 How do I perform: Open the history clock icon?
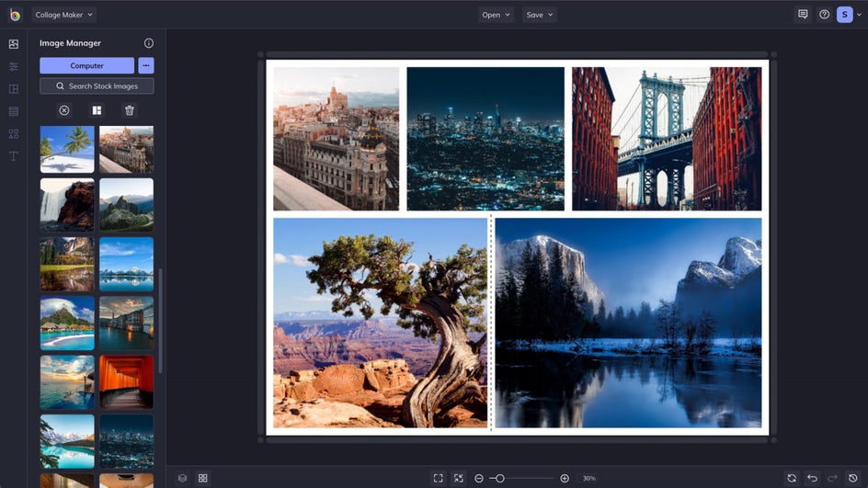point(853,478)
